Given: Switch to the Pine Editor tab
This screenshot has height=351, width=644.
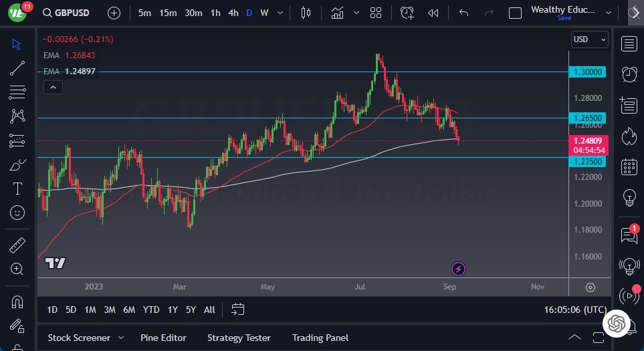Looking at the screenshot, I should click(163, 338).
